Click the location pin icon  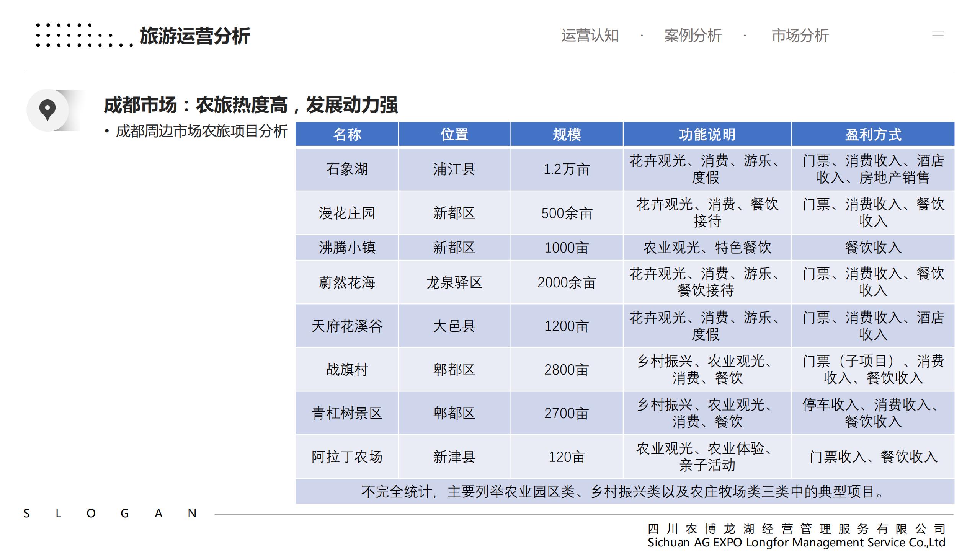(x=47, y=110)
